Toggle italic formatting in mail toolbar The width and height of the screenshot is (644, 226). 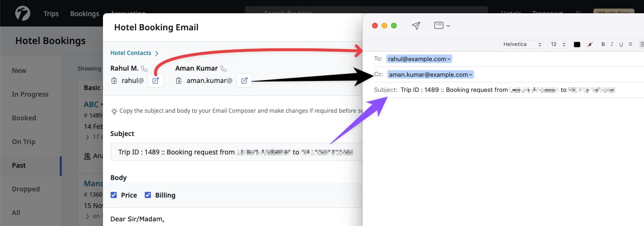point(612,45)
